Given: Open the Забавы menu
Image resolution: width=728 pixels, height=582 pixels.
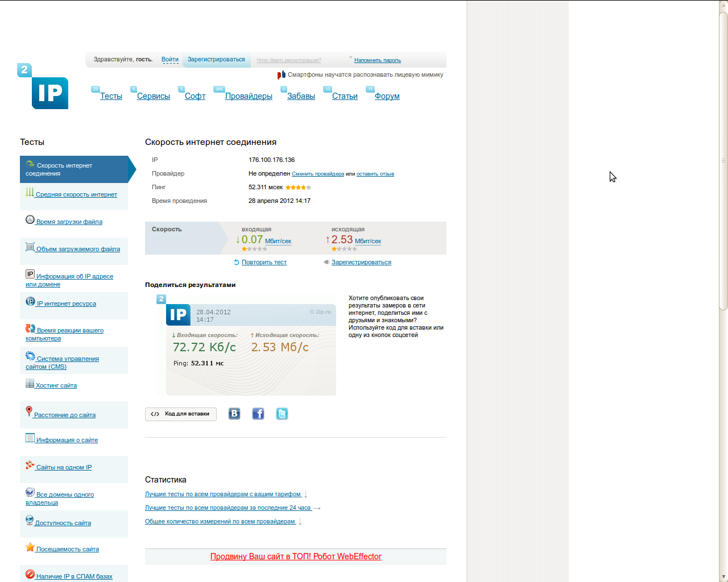Looking at the screenshot, I should [301, 96].
